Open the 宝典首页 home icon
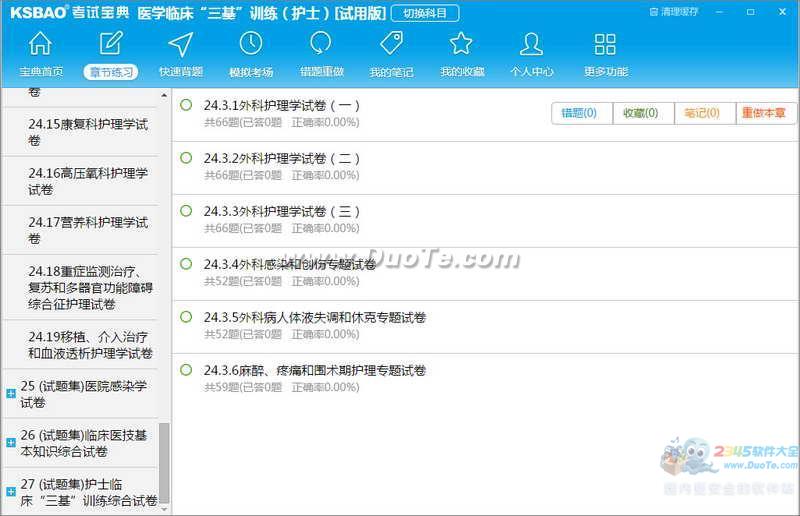Viewport: 800px width, 516px height. tap(40, 43)
